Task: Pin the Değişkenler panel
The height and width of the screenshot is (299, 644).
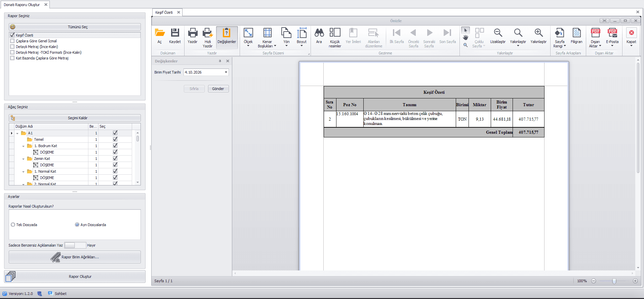Action: [x=220, y=61]
